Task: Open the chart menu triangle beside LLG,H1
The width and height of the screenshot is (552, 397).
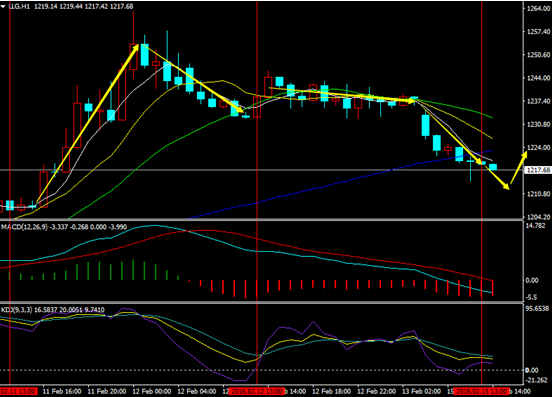Action: [x=3, y=6]
